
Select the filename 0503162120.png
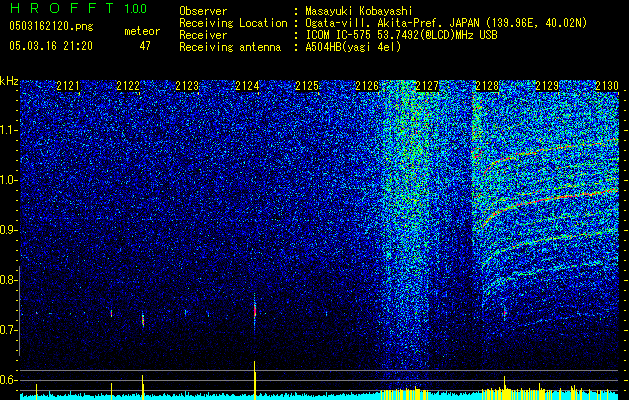51,27
